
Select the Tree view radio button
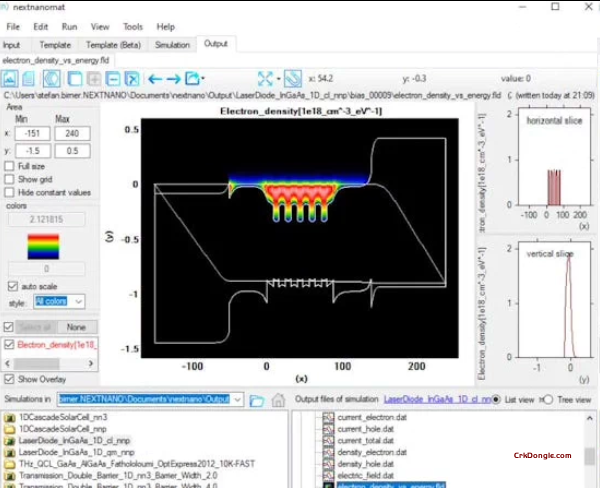coord(546,400)
